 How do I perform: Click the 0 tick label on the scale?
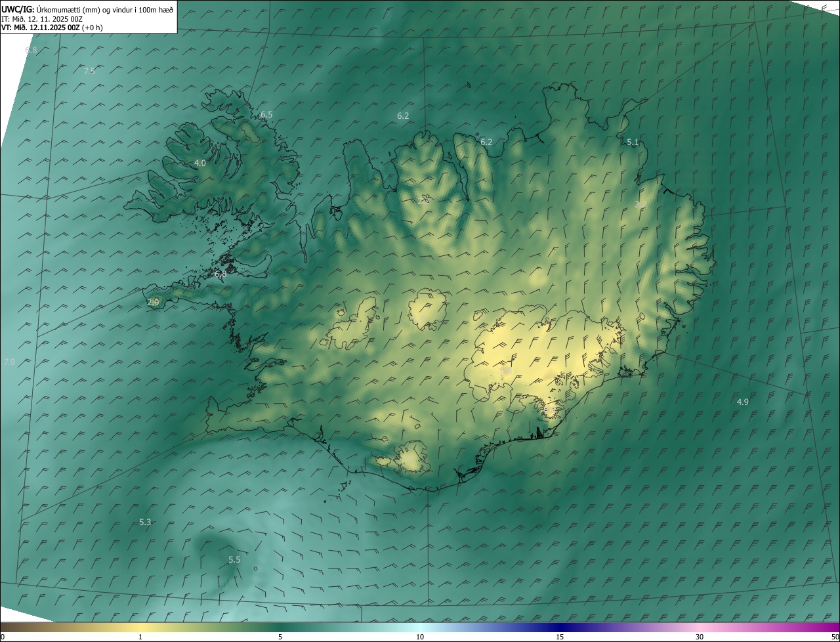3,637
